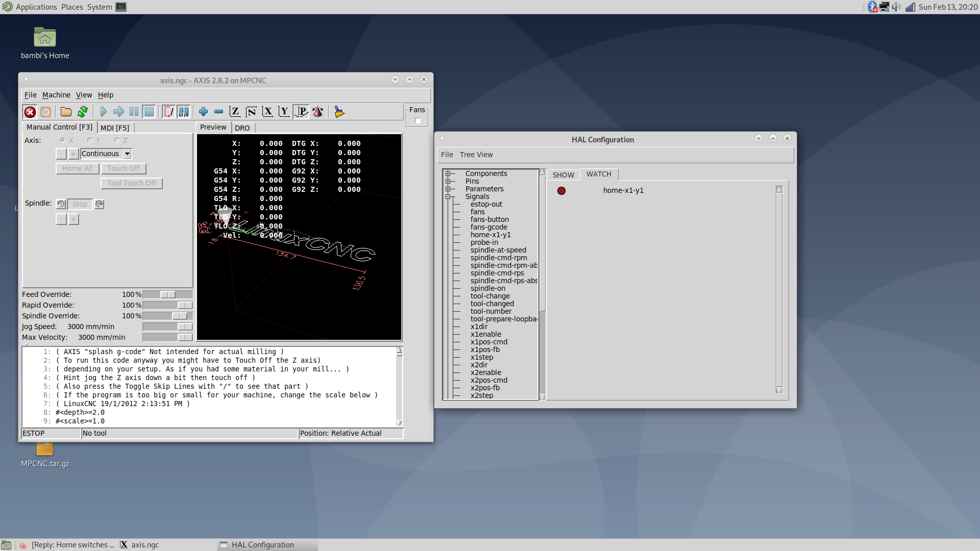
Task: Select the WATCH tab
Action: point(599,174)
